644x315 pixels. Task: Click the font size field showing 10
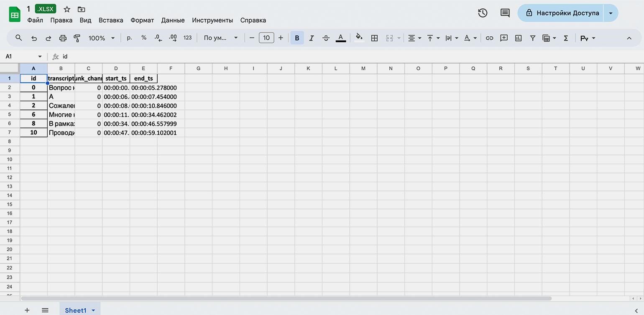[266, 38]
